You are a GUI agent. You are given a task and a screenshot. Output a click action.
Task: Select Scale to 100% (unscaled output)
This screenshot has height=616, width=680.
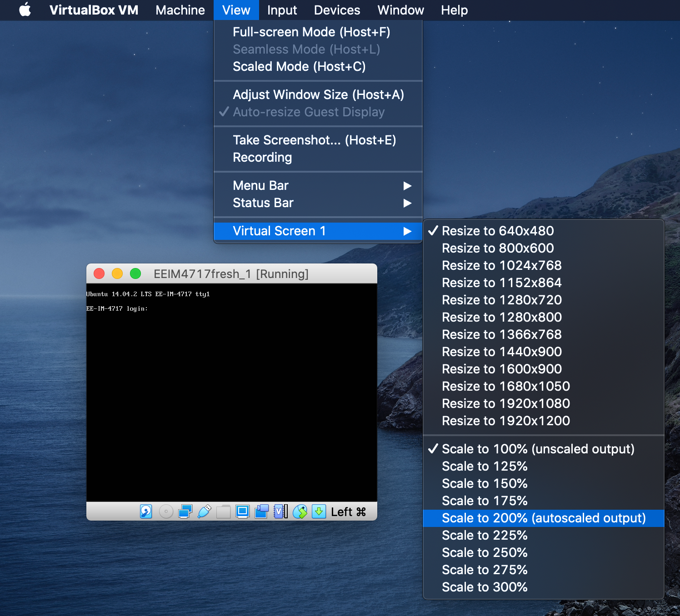tap(538, 449)
